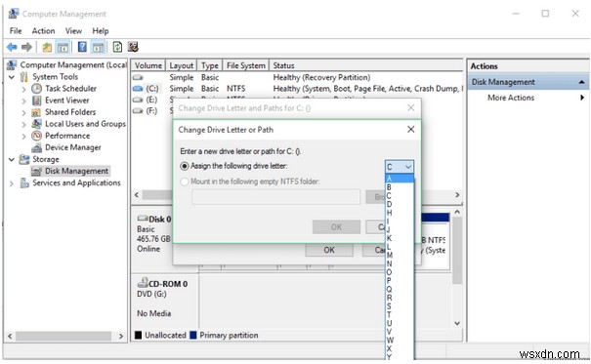This screenshot has width=591, height=364.
Task: Sort by the Type column header
Action: pos(210,65)
